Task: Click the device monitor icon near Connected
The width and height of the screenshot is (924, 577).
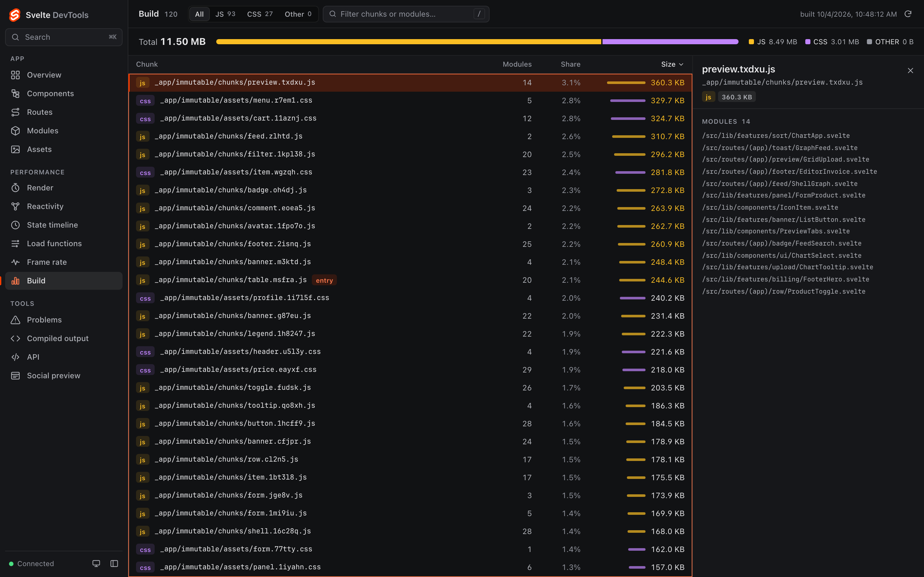Action: pos(96,564)
